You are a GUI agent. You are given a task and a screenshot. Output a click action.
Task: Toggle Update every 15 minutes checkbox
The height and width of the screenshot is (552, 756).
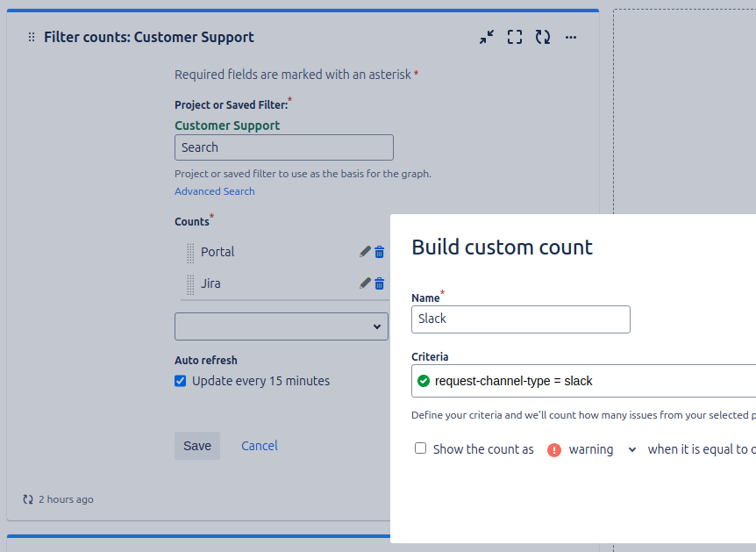click(181, 381)
